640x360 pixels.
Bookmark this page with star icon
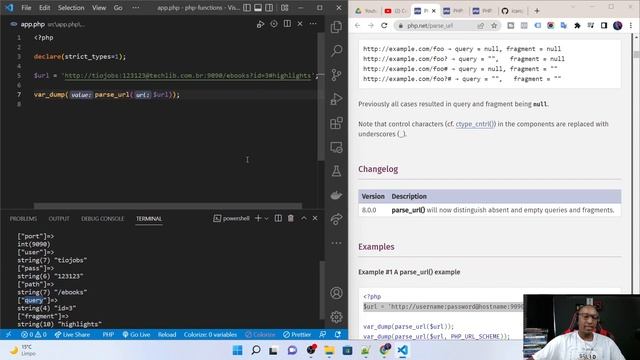click(494, 26)
